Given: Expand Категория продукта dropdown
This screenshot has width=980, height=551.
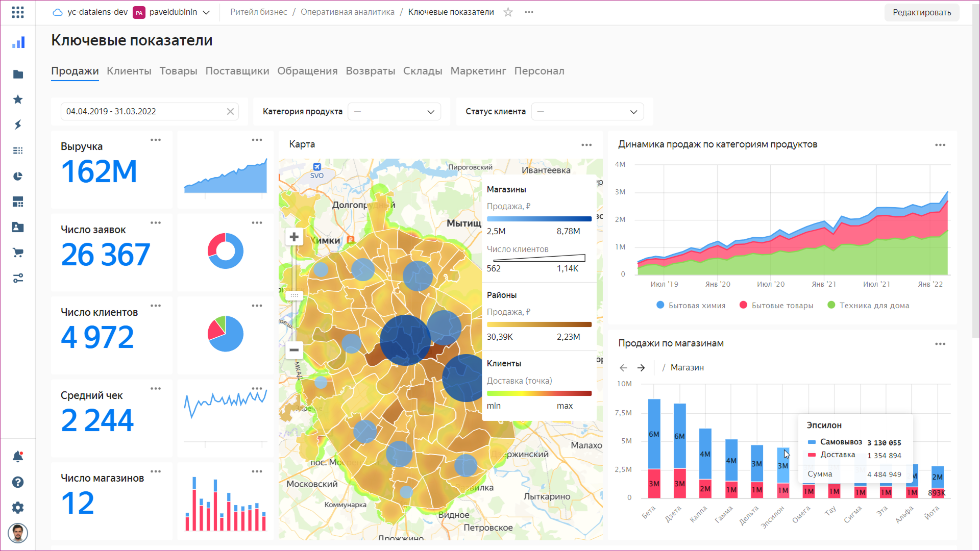Looking at the screenshot, I should (x=394, y=112).
